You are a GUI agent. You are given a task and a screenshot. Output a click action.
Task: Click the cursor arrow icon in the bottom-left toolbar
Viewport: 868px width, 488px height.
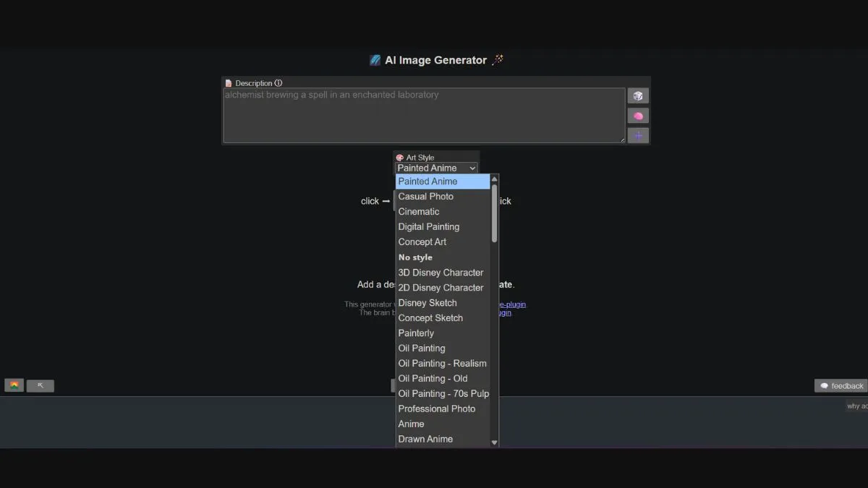pos(40,385)
